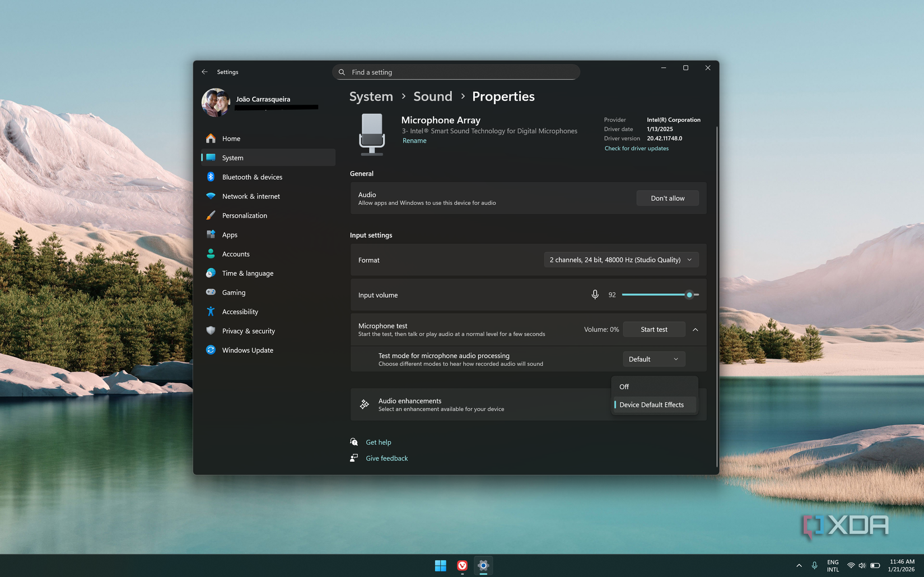Show hidden system tray icons
Screen dimensions: 924x577
pyautogui.click(x=799, y=566)
